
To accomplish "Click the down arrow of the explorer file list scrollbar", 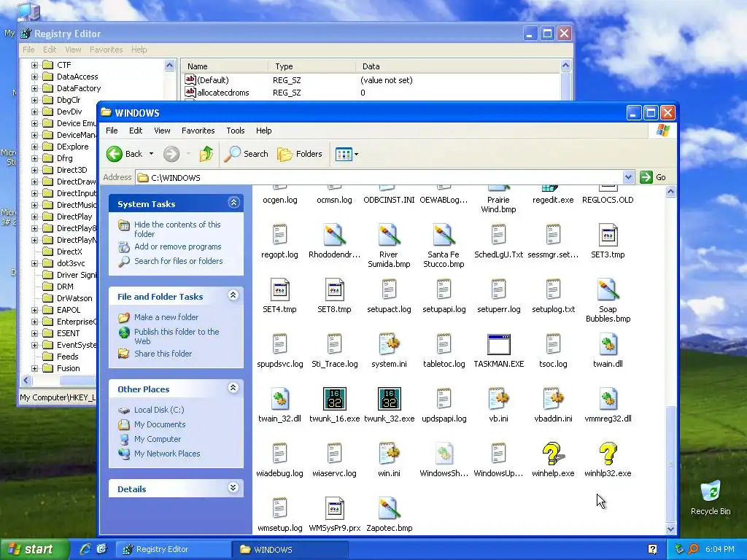I will click(671, 529).
